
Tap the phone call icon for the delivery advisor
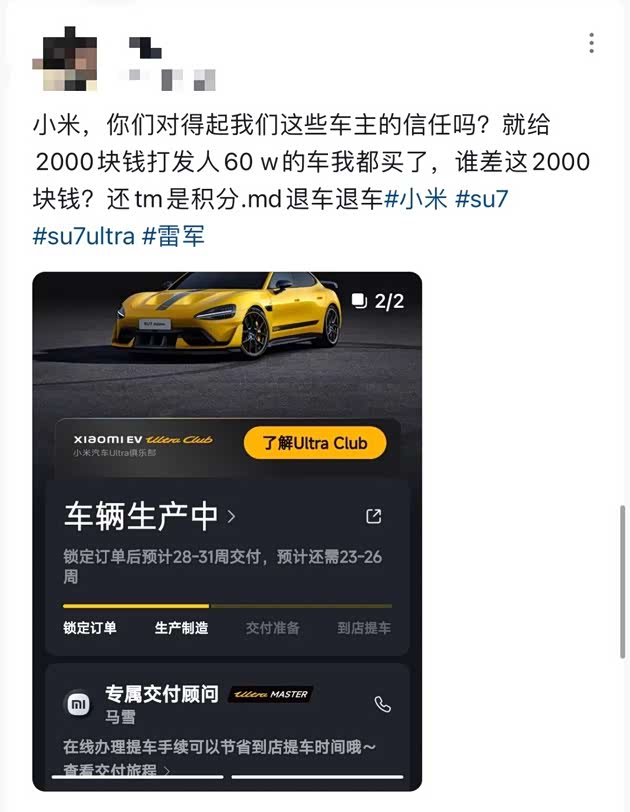[x=383, y=704]
